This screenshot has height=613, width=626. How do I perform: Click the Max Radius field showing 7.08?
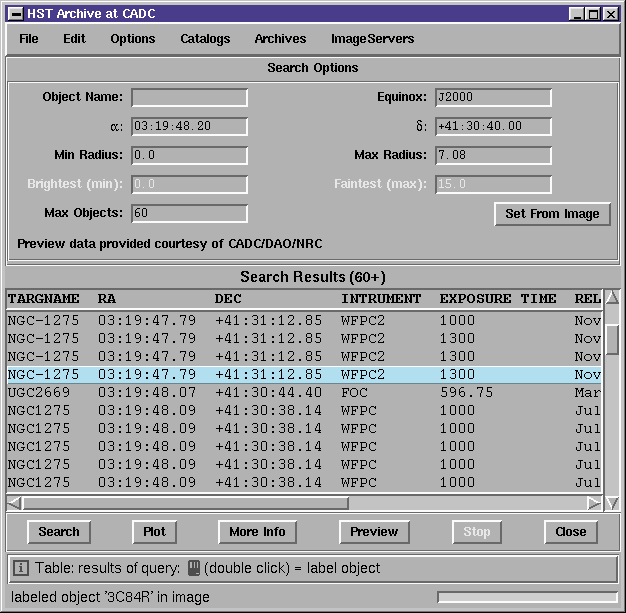(493, 155)
